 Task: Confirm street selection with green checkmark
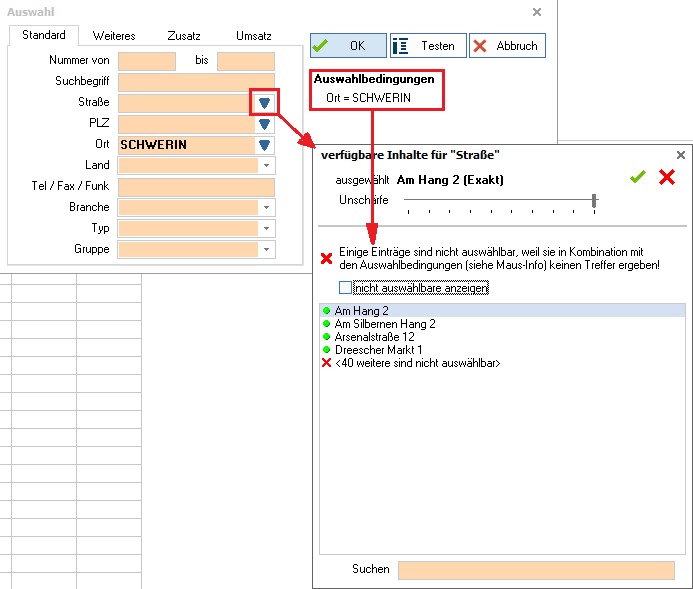click(x=638, y=177)
